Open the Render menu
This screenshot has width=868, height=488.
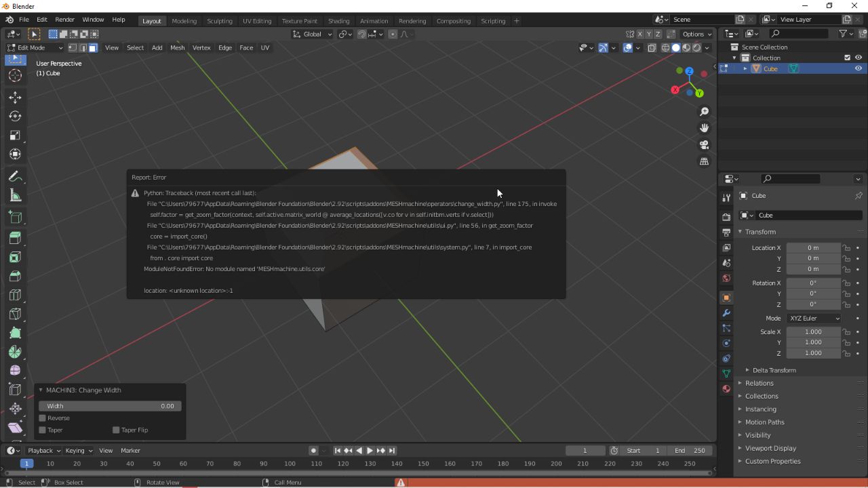coord(64,20)
